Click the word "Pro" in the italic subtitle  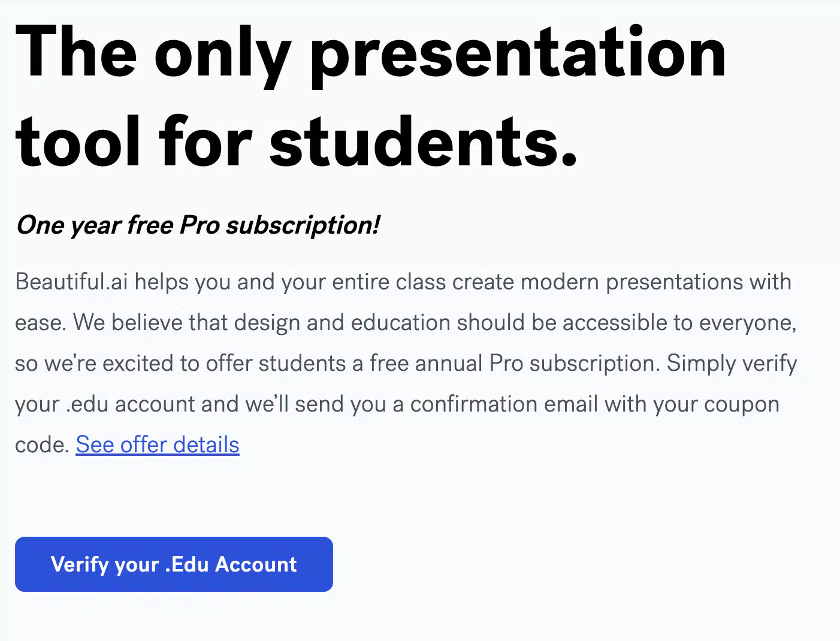pyautogui.click(x=200, y=225)
